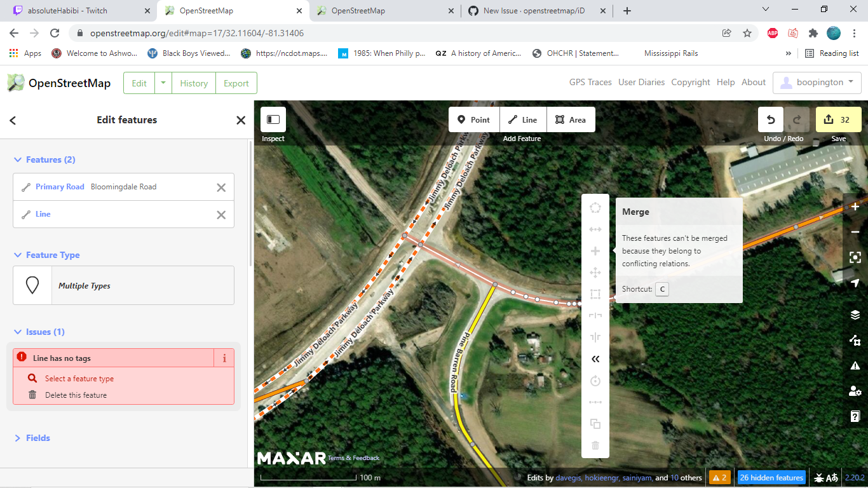Toggle the Issues warning pane
This screenshot has height=488, width=868.
click(x=855, y=365)
